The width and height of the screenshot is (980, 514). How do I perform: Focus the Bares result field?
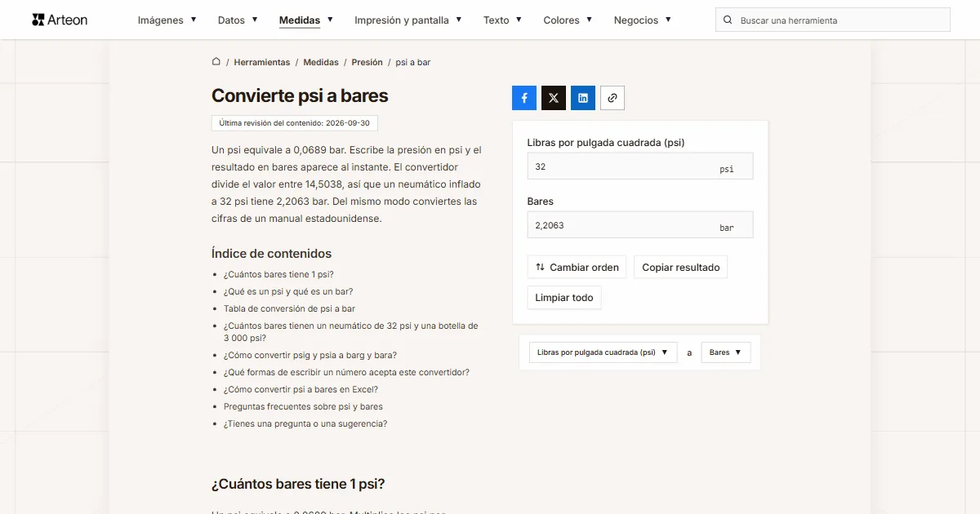(x=640, y=225)
